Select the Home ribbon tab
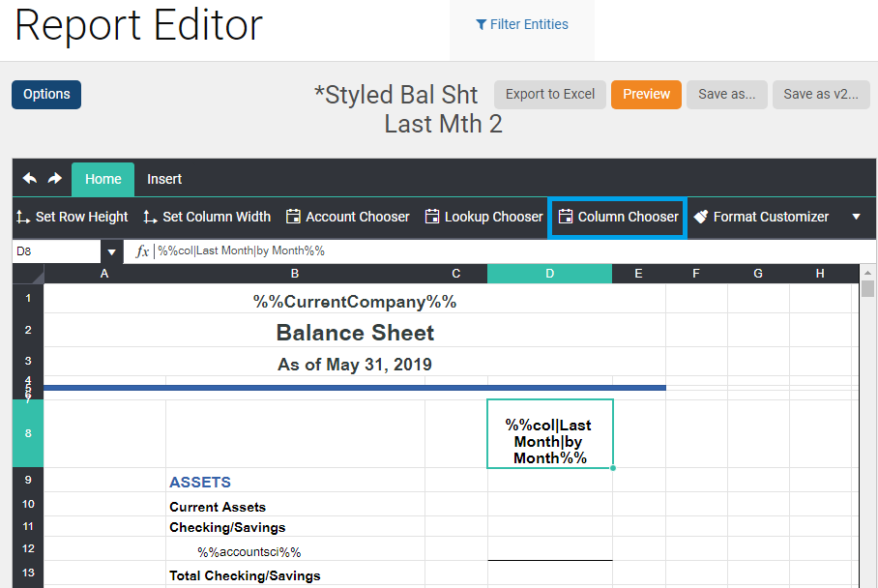 tap(102, 179)
